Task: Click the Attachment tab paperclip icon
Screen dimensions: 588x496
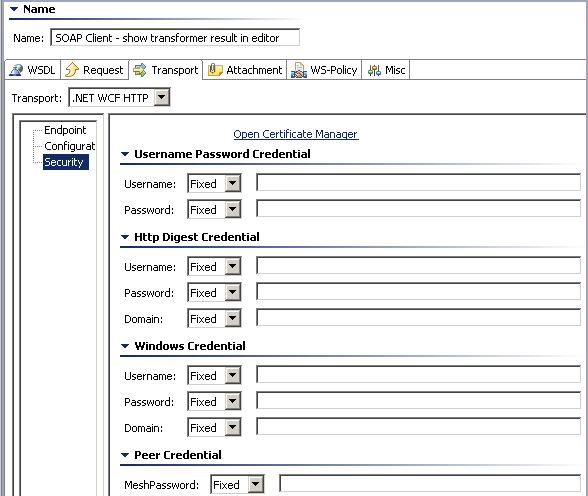Action: pyautogui.click(x=215, y=70)
